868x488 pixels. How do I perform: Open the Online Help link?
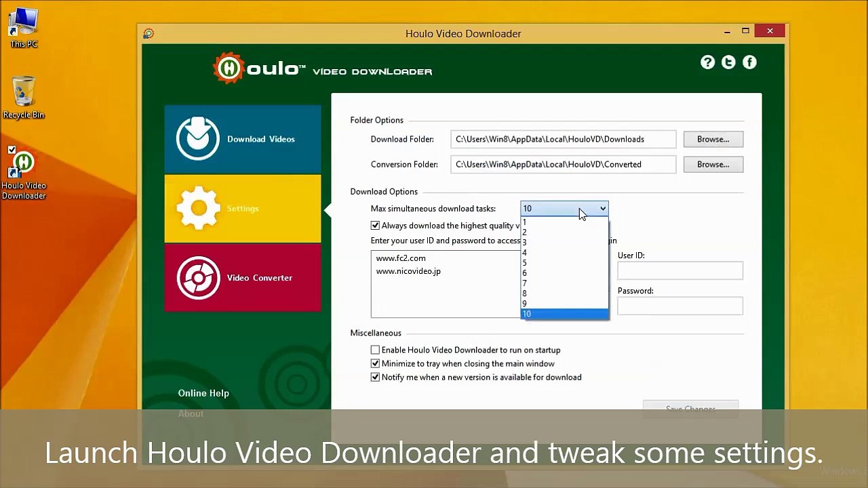(x=203, y=393)
